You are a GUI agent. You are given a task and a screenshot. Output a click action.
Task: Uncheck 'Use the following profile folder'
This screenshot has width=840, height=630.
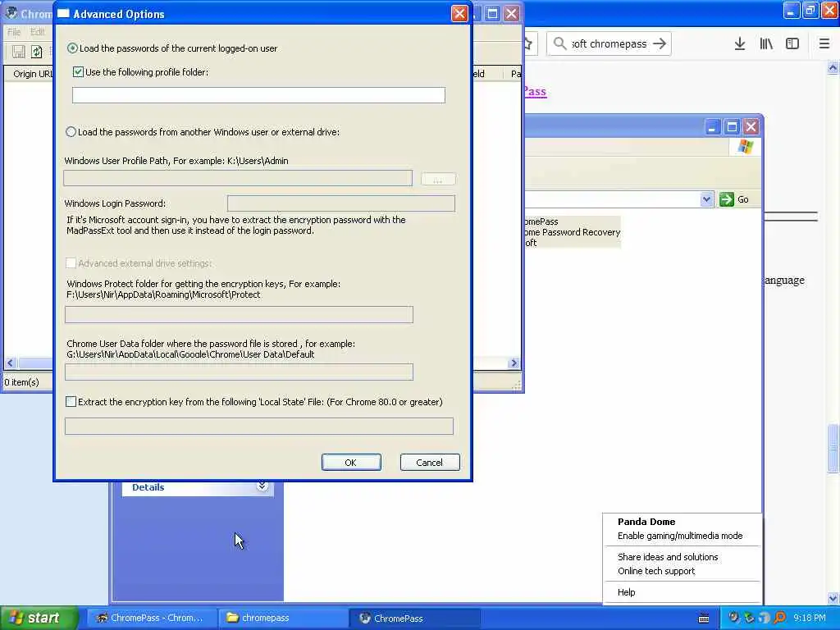pos(78,72)
